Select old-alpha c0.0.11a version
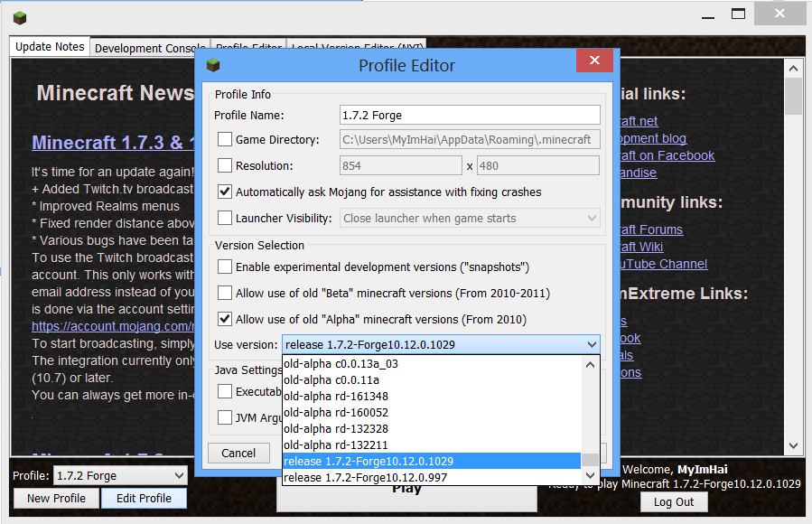 [432, 380]
